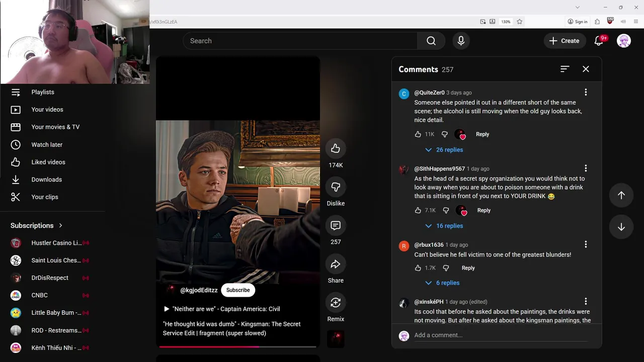The width and height of the screenshot is (644, 362).
Task: Expand the Subscriptions section chevron
Action: 60,225
